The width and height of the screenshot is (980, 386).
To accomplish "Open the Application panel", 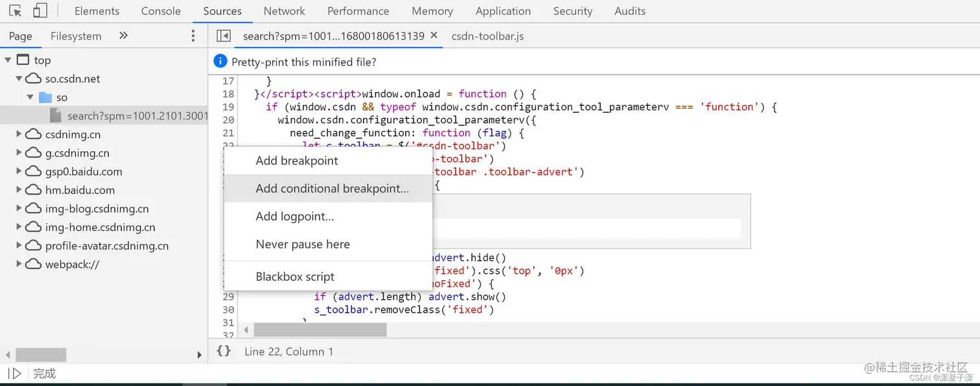I will pyautogui.click(x=503, y=11).
